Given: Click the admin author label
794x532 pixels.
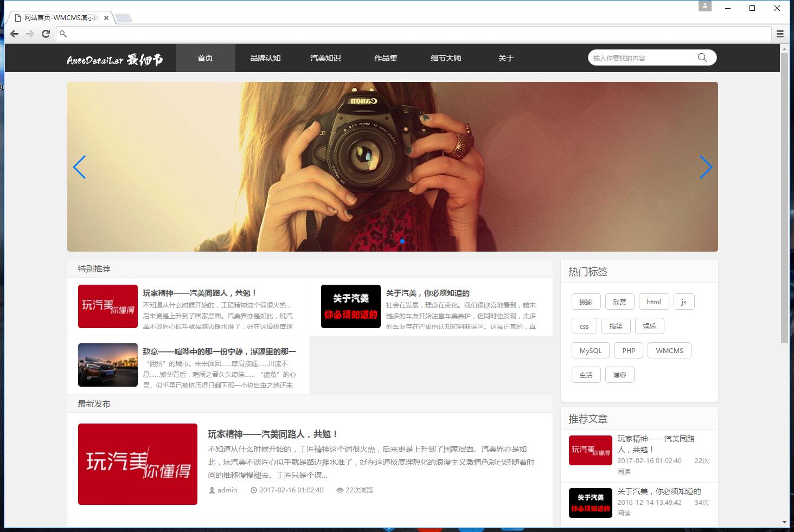Looking at the screenshot, I should pos(223,490).
